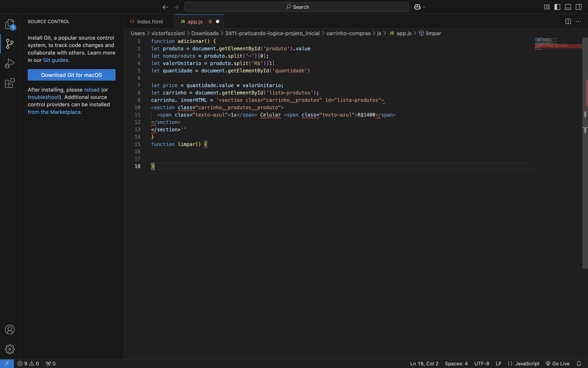Download Git for macOS

coord(71,75)
